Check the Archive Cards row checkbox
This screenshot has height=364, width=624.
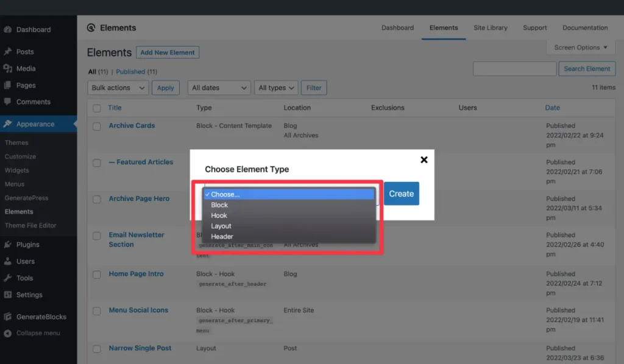[x=97, y=127]
